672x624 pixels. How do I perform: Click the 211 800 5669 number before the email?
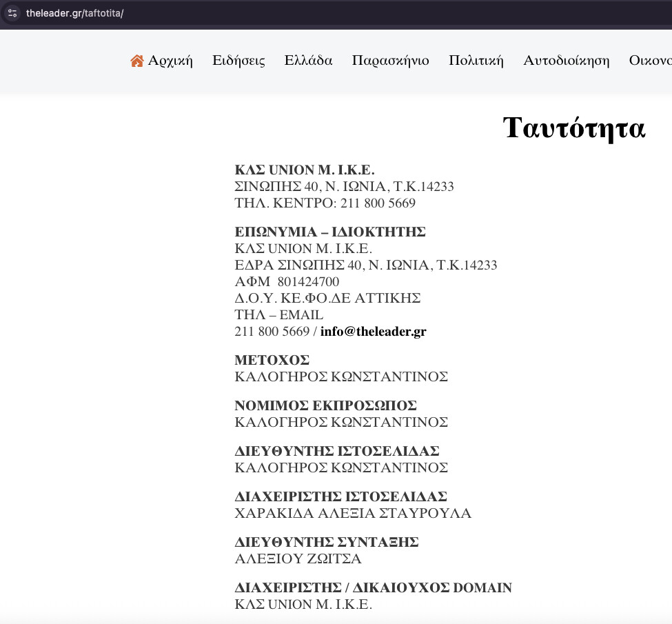(x=272, y=332)
